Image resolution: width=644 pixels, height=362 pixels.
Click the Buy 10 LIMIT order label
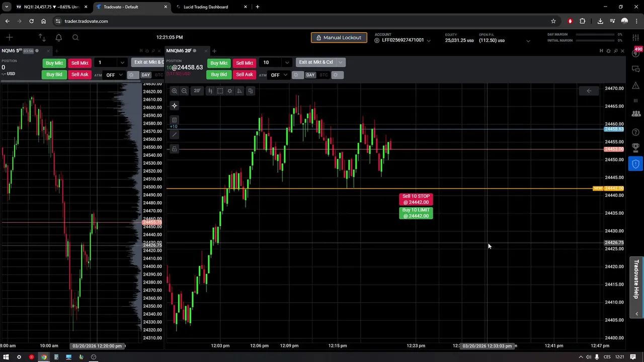pyautogui.click(x=416, y=213)
